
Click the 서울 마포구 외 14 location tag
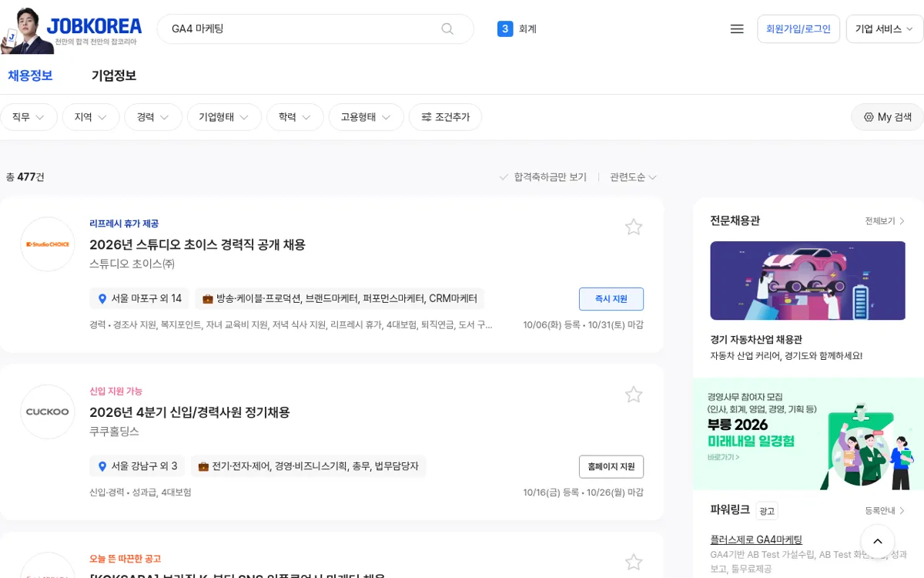(x=139, y=298)
